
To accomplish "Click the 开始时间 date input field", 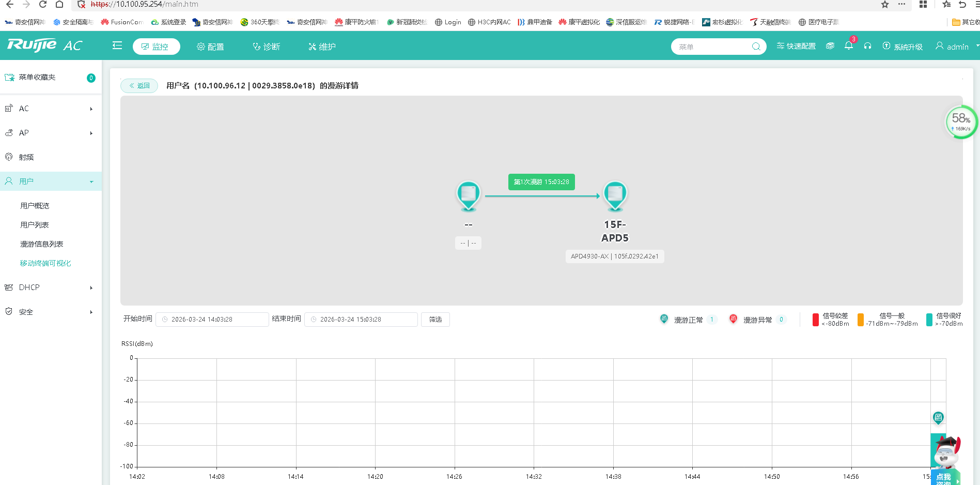I will pos(212,320).
